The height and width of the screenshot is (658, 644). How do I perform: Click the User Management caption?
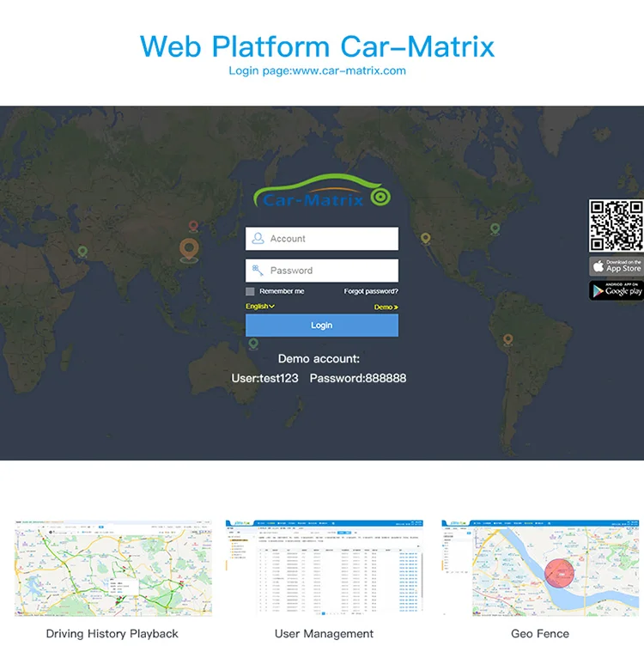point(324,634)
